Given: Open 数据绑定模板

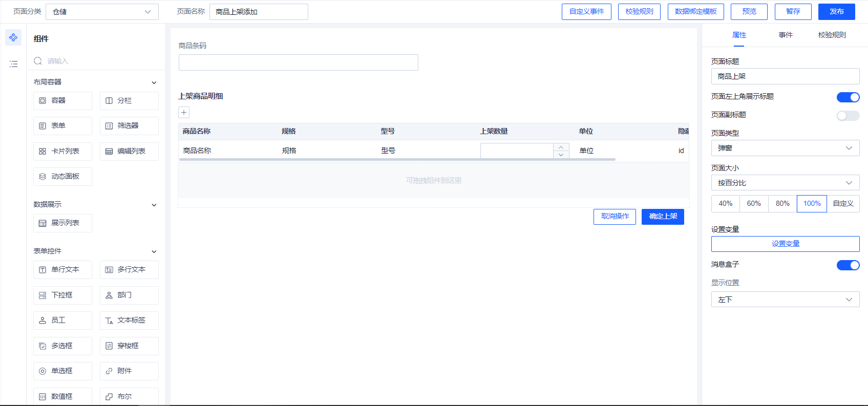Looking at the screenshot, I should tap(695, 12).
